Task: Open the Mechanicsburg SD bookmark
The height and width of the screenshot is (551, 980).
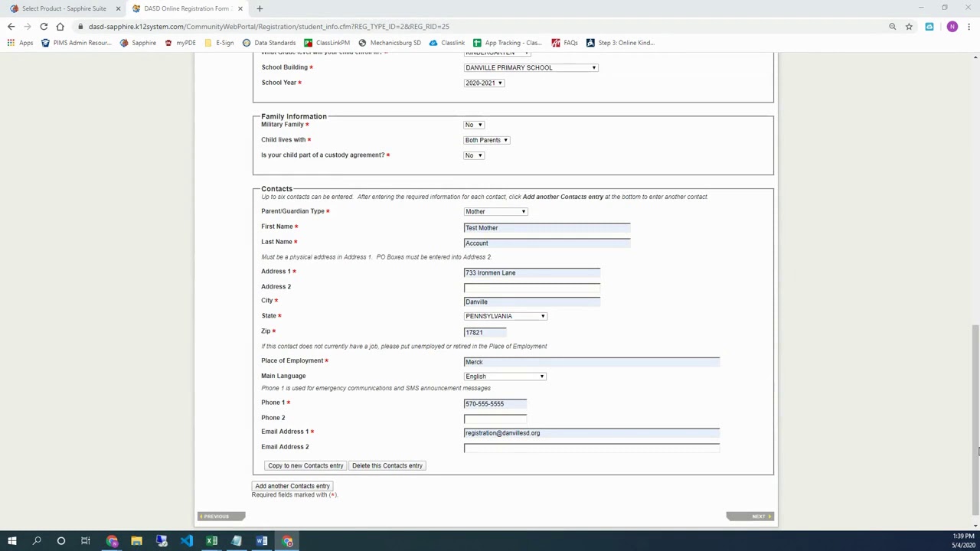Action: coord(390,43)
